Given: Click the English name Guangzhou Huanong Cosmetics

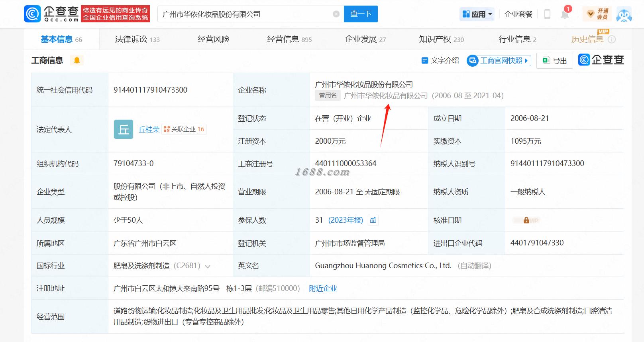Looking at the screenshot, I should (x=383, y=265).
